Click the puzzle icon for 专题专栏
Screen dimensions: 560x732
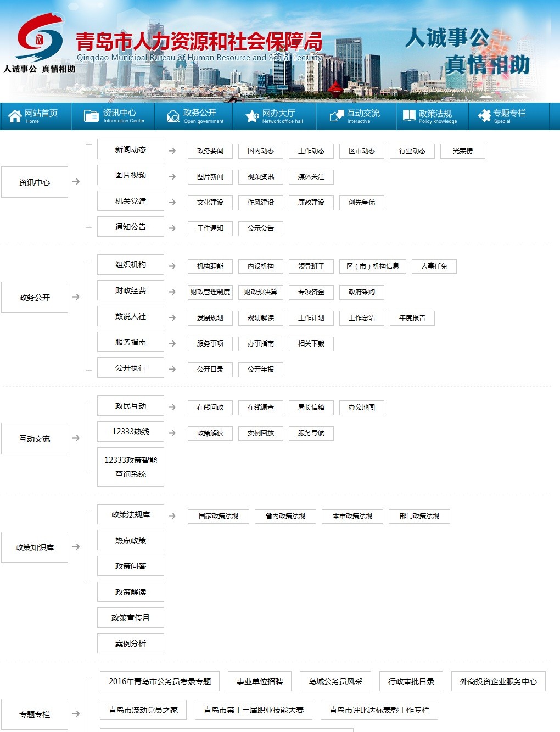click(x=484, y=116)
